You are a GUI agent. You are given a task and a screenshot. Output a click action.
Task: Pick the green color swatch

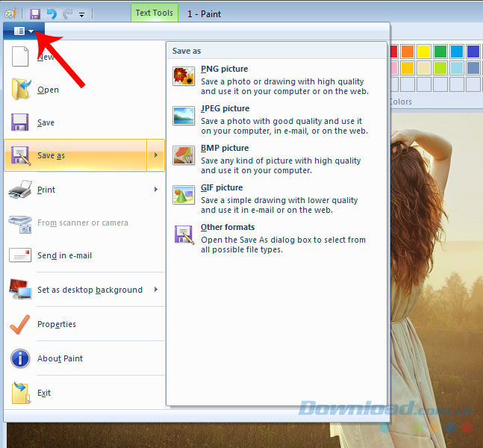440,52
